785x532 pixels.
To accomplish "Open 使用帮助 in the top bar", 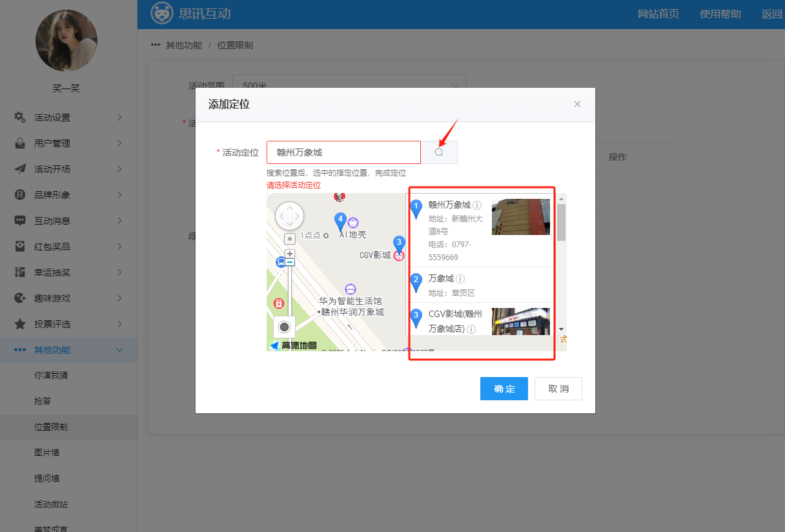I will [x=720, y=14].
